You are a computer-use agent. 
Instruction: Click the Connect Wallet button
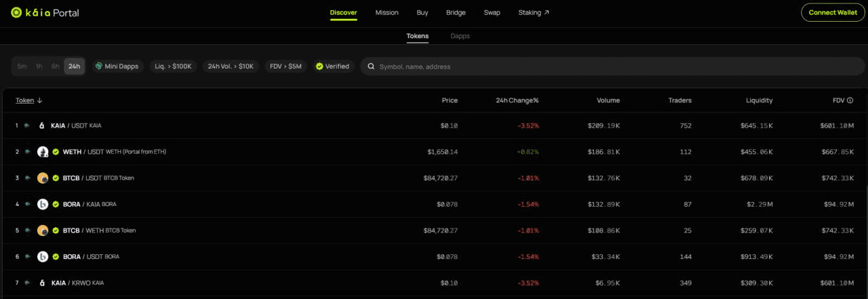(x=833, y=12)
